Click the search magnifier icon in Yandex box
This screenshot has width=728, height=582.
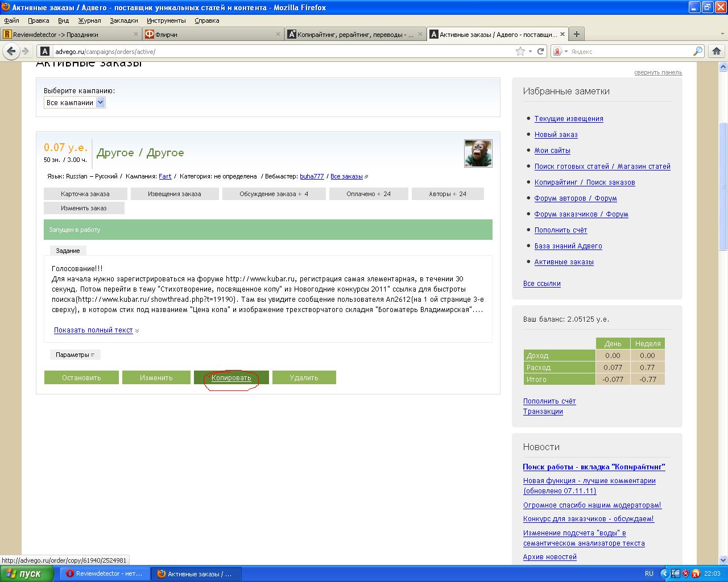point(698,51)
